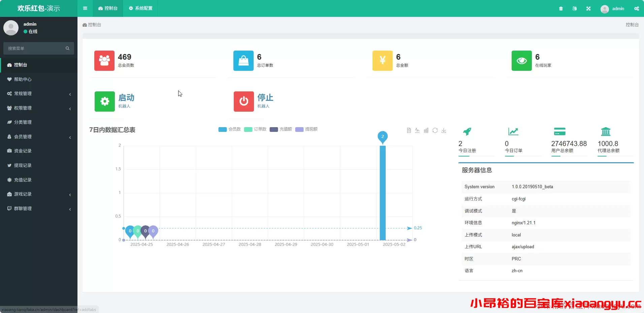Click the trash clear-cache icon in top bar
Screen dimensions: 644x313
point(561,8)
